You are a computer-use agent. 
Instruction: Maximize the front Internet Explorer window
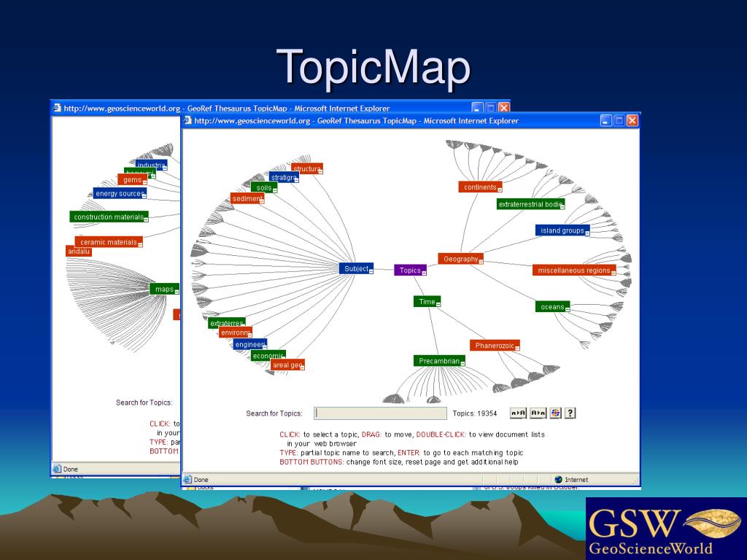point(619,120)
